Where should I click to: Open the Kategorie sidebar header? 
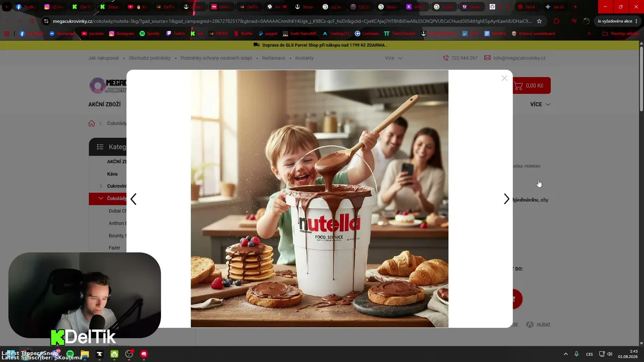pos(108,147)
